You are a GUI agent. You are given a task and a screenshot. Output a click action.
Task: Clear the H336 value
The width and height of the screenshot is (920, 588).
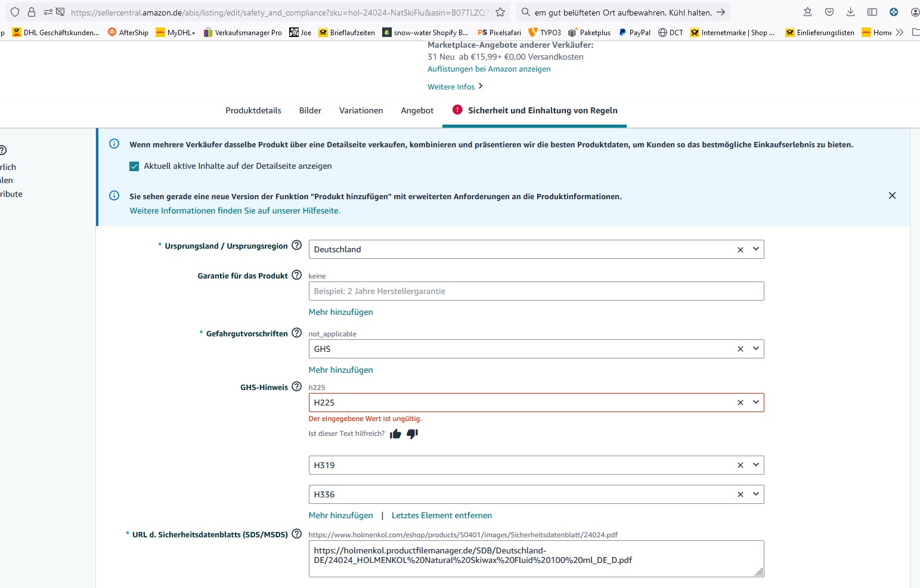click(x=740, y=495)
